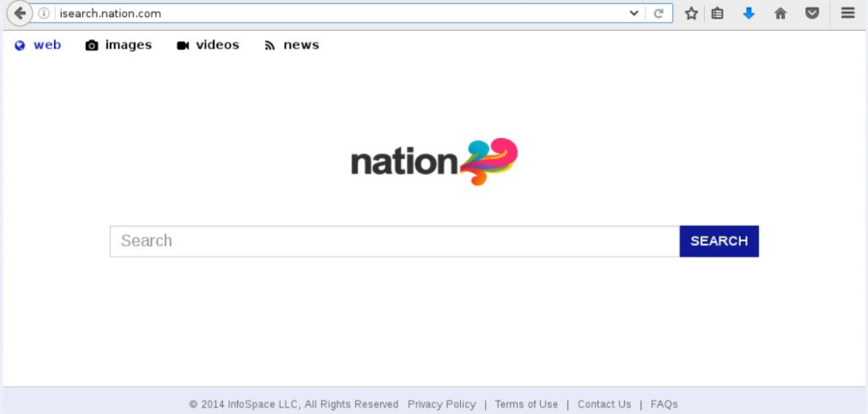Open the Contact Us link

point(604,404)
